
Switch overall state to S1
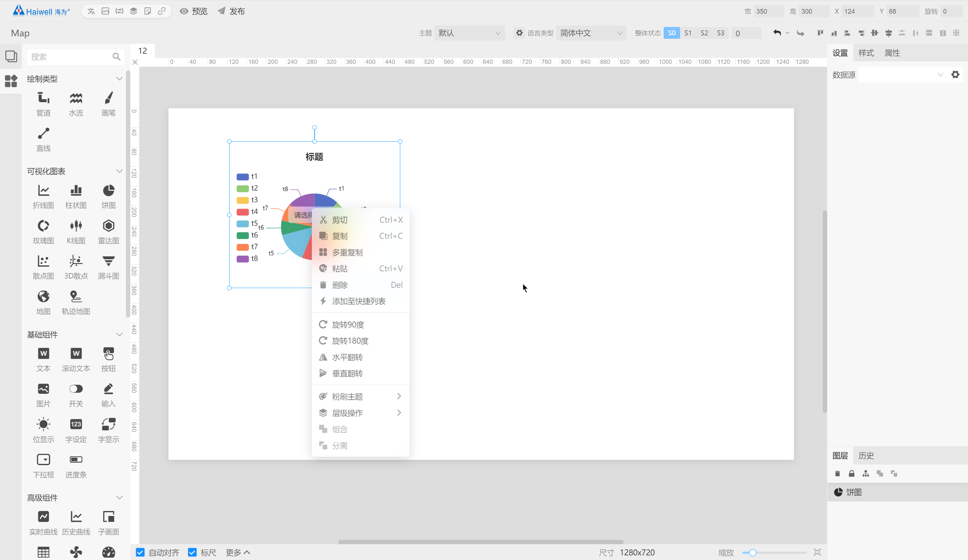(688, 33)
